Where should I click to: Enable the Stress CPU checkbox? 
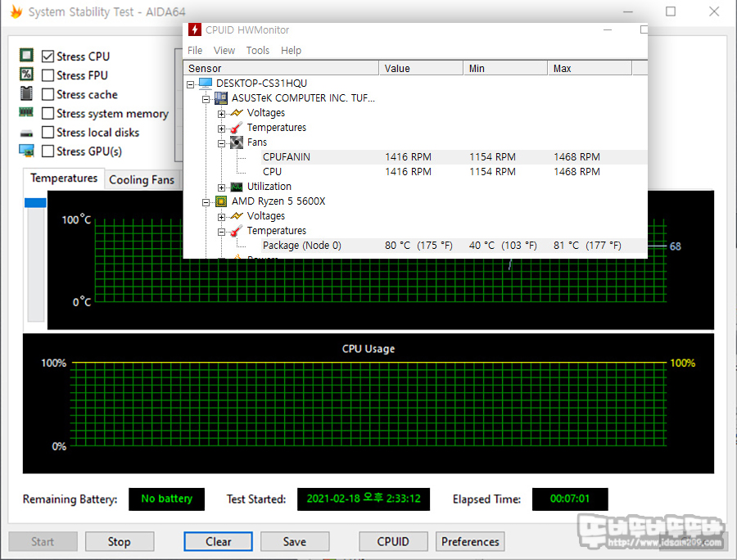[x=48, y=56]
